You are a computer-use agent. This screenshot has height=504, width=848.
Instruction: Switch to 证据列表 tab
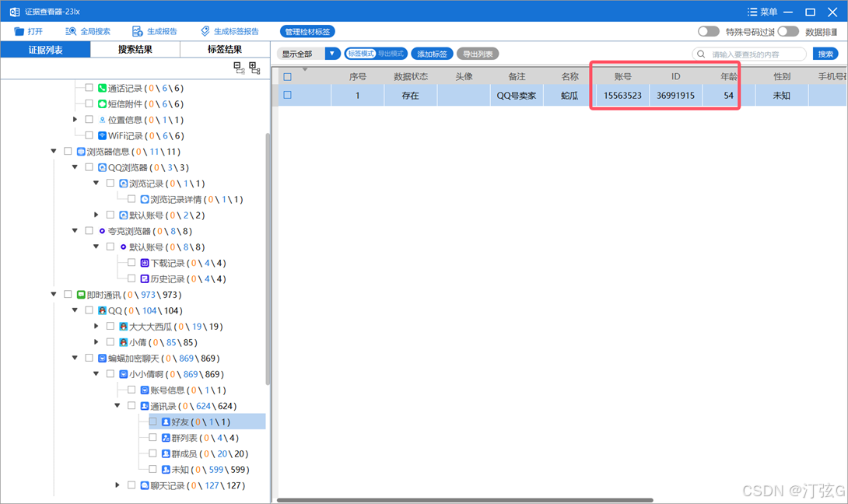click(45, 50)
